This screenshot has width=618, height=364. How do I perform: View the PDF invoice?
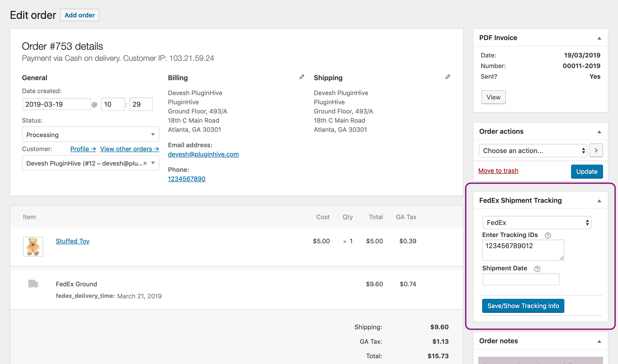493,97
